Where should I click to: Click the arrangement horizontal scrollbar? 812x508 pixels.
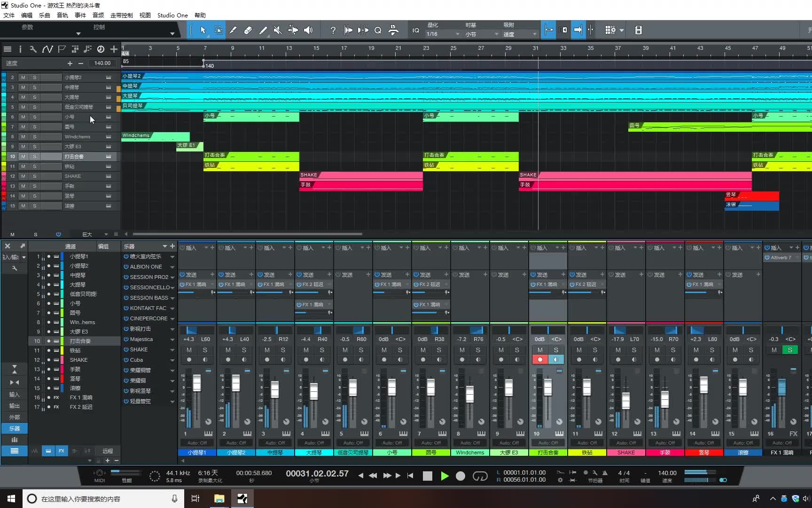click(x=248, y=234)
